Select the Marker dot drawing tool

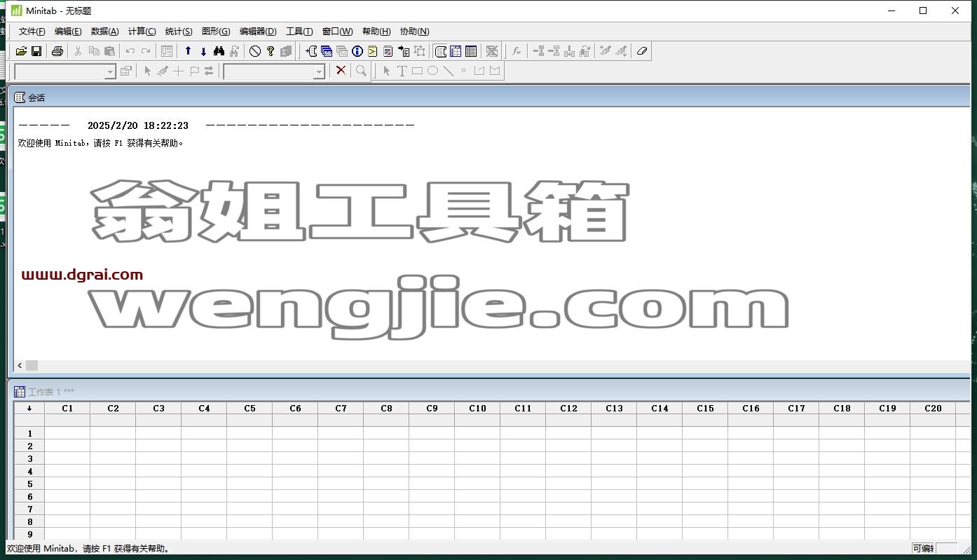click(463, 71)
